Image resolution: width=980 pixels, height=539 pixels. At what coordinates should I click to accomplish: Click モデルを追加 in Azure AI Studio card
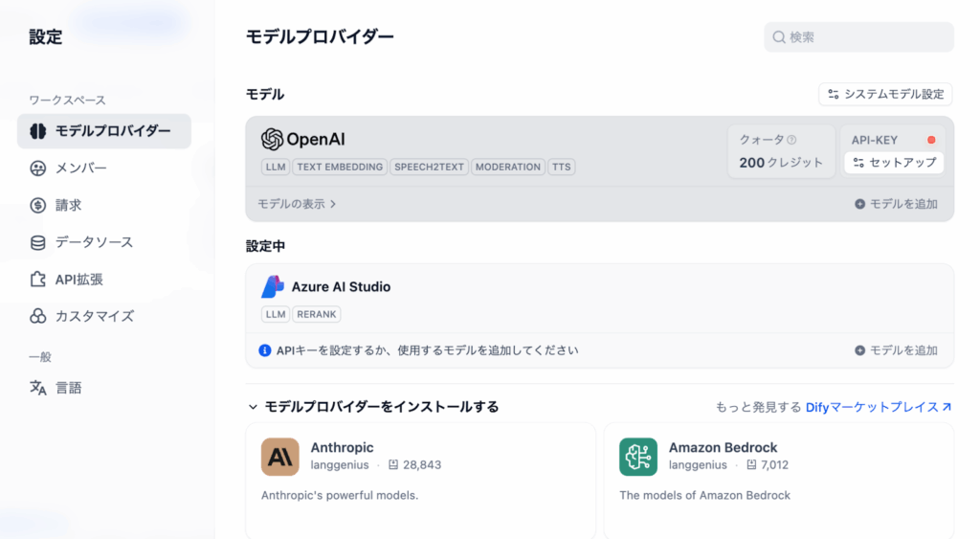click(896, 350)
